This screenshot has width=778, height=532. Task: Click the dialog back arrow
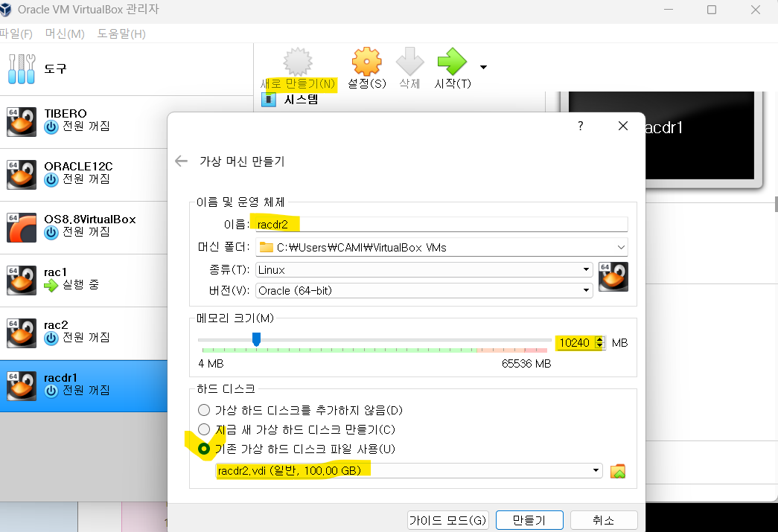click(x=181, y=161)
